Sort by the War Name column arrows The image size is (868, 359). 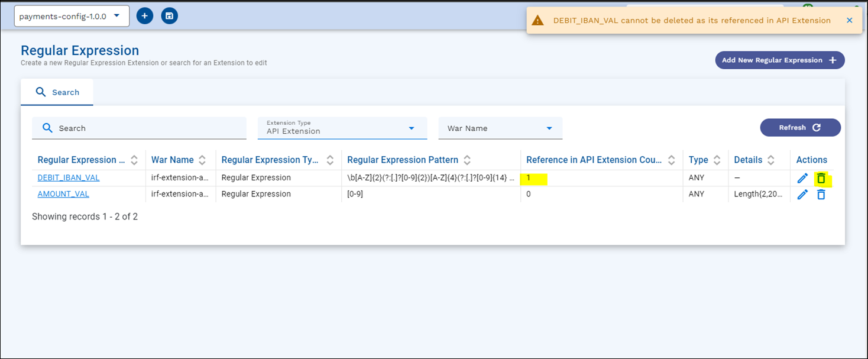tap(202, 160)
